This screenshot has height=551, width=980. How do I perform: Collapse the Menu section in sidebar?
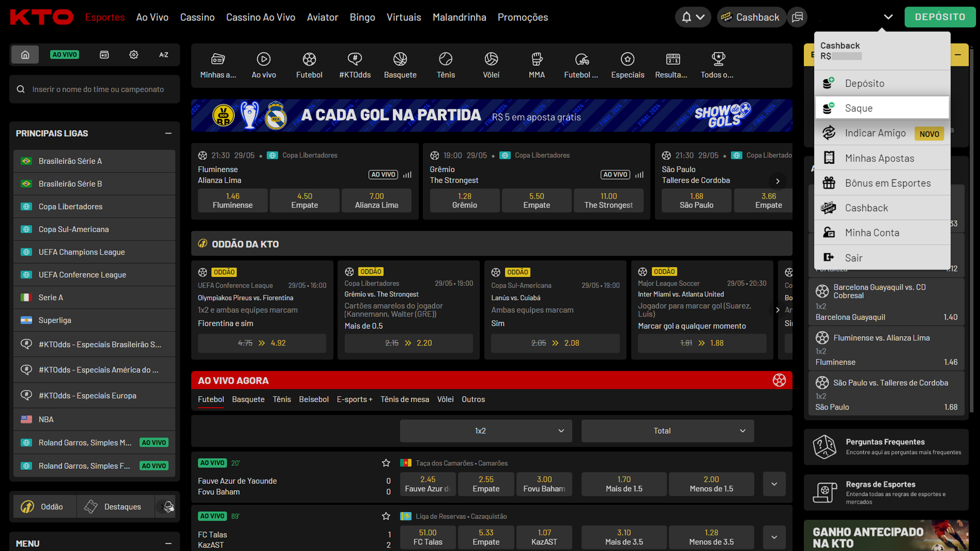[x=168, y=543]
